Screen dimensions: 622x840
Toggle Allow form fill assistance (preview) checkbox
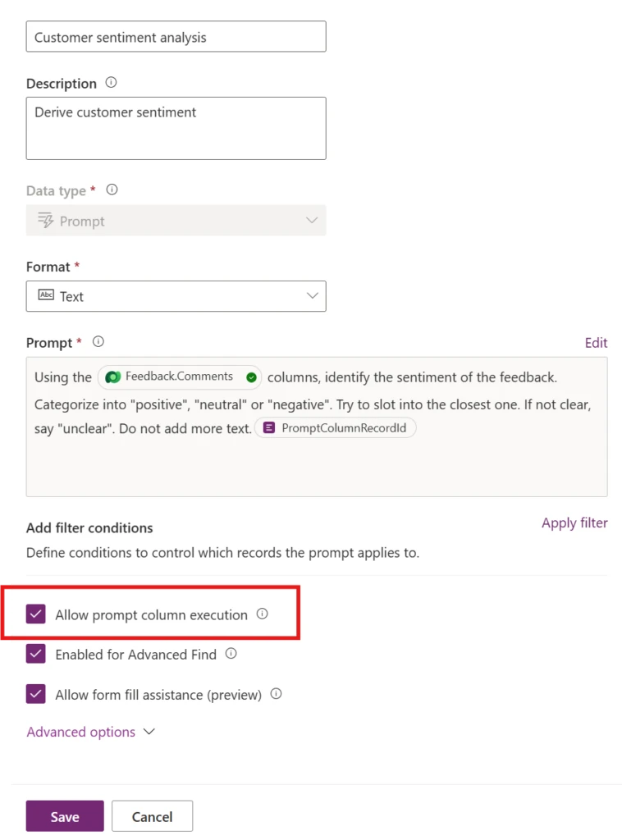click(x=36, y=694)
